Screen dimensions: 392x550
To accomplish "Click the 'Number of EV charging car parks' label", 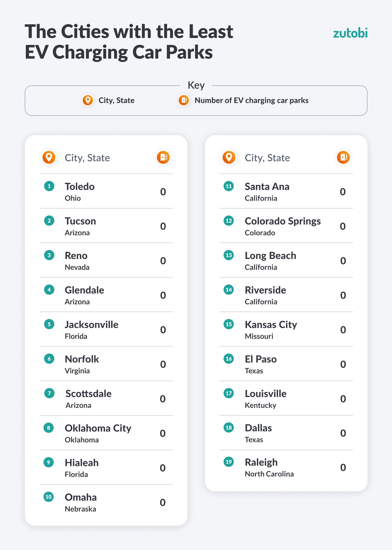I will click(x=252, y=100).
